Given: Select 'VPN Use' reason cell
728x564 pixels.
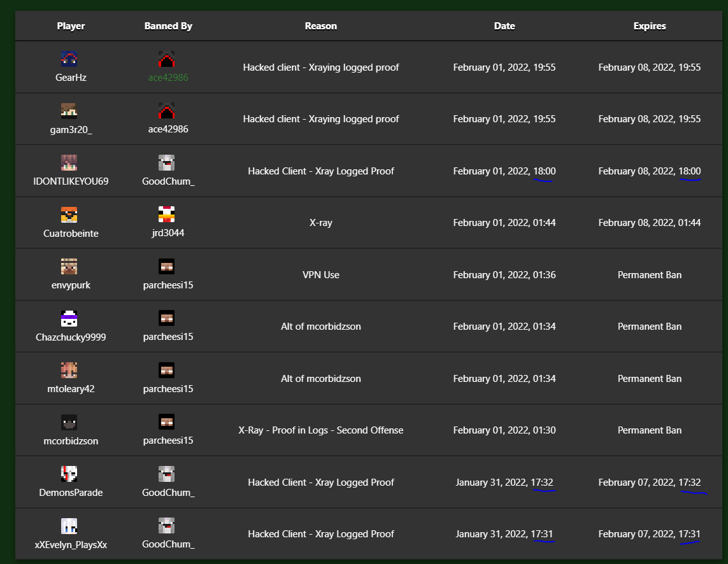Looking at the screenshot, I should (x=321, y=275).
